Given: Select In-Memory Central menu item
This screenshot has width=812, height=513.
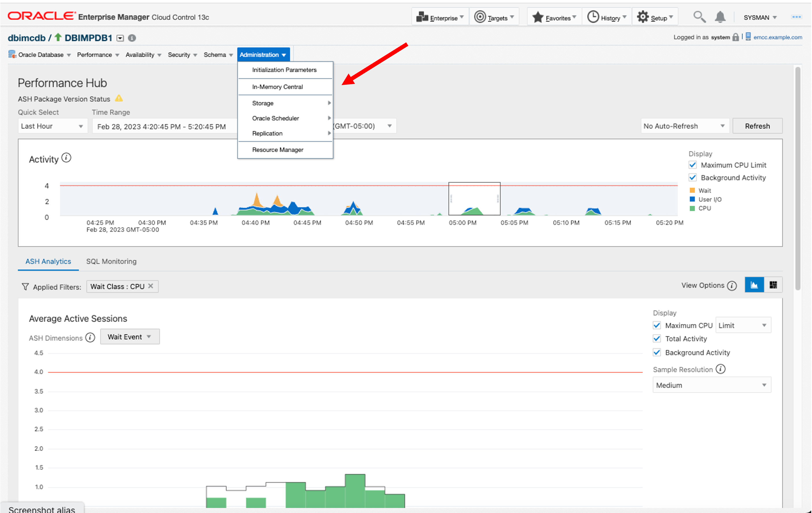Looking at the screenshot, I should pyautogui.click(x=277, y=87).
